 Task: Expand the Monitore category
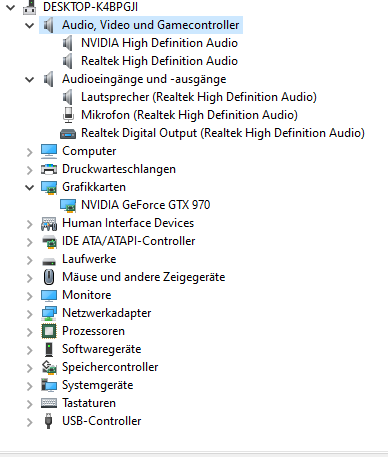(x=30, y=296)
